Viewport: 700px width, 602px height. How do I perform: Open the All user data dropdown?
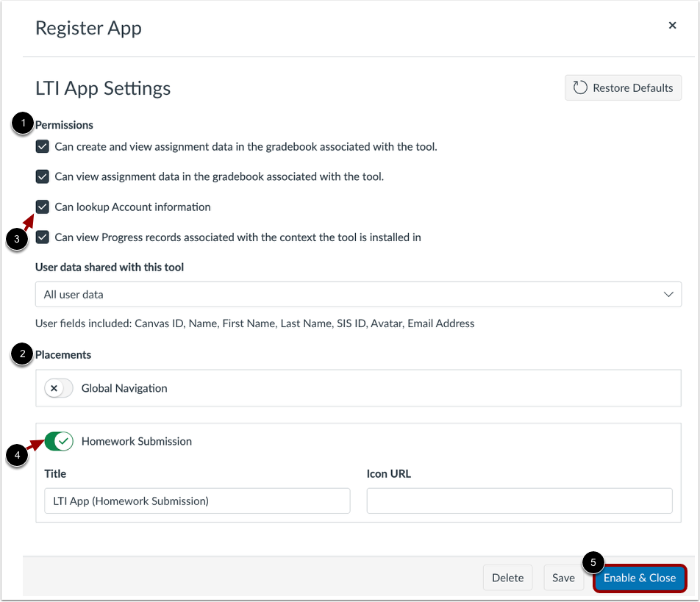click(358, 294)
